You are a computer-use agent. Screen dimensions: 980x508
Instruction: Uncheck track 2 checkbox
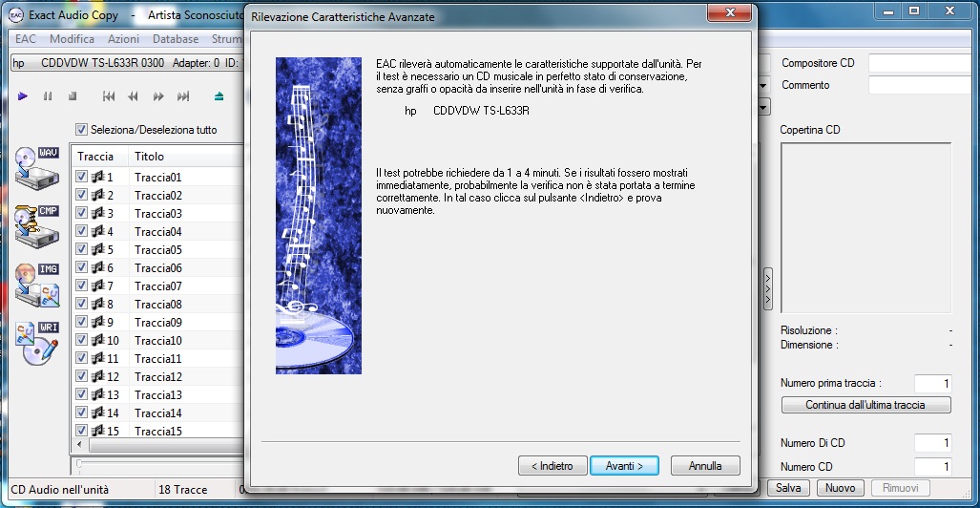point(81,195)
